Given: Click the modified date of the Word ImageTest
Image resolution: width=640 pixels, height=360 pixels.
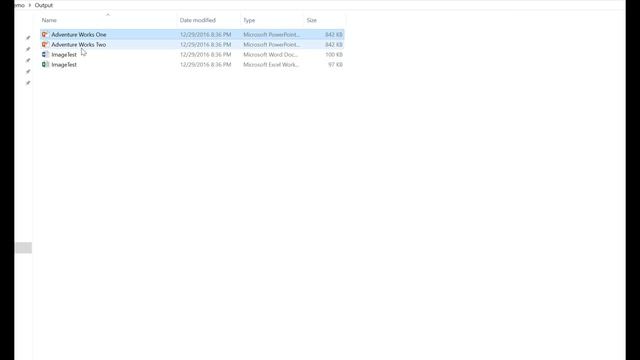Looking at the screenshot, I should coord(205,55).
